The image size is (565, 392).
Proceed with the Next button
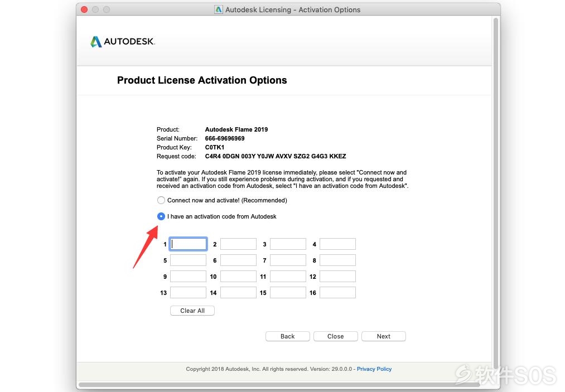[x=383, y=336]
